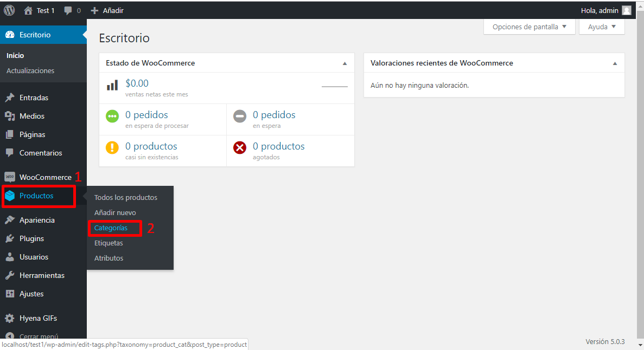
Task: Open 0 pedidos en espera de procesar
Action: (146, 115)
